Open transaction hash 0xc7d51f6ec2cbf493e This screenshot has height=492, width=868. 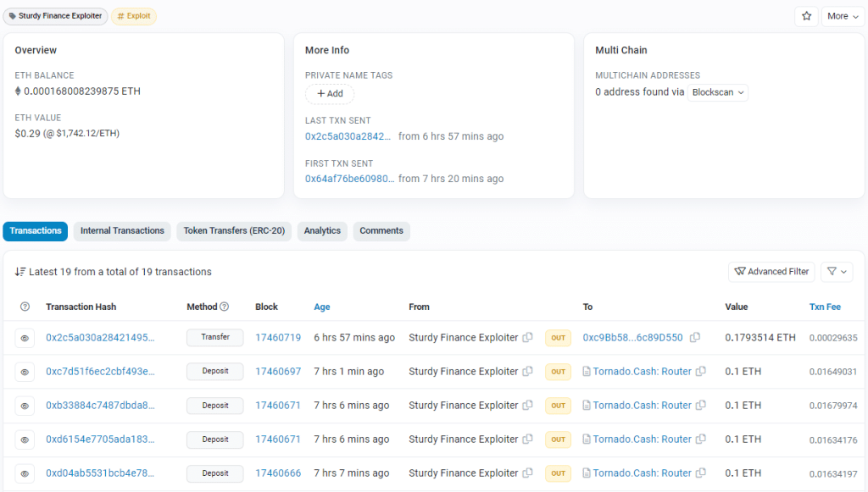100,372
